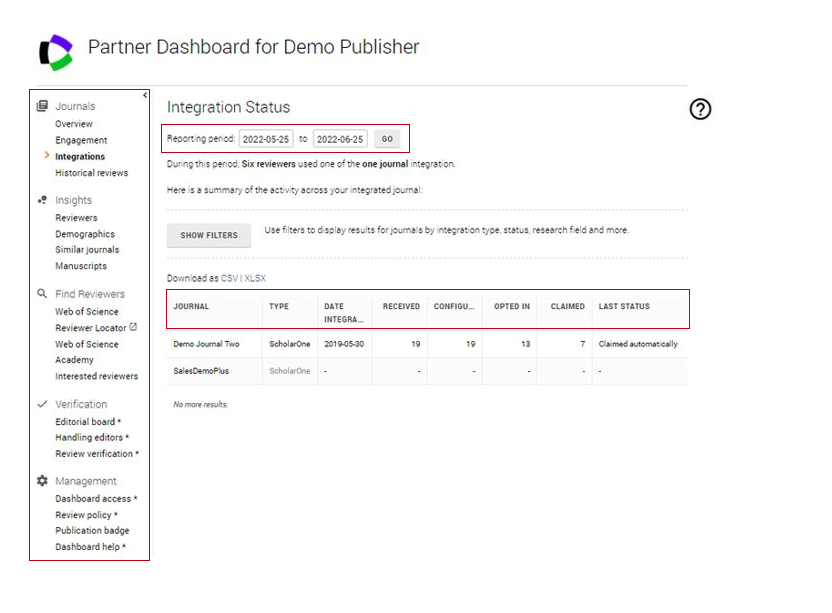Click the Opted In value 13 cell
Image resolution: width=832 pixels, height=613 pixels.
(x=525, y=344)
